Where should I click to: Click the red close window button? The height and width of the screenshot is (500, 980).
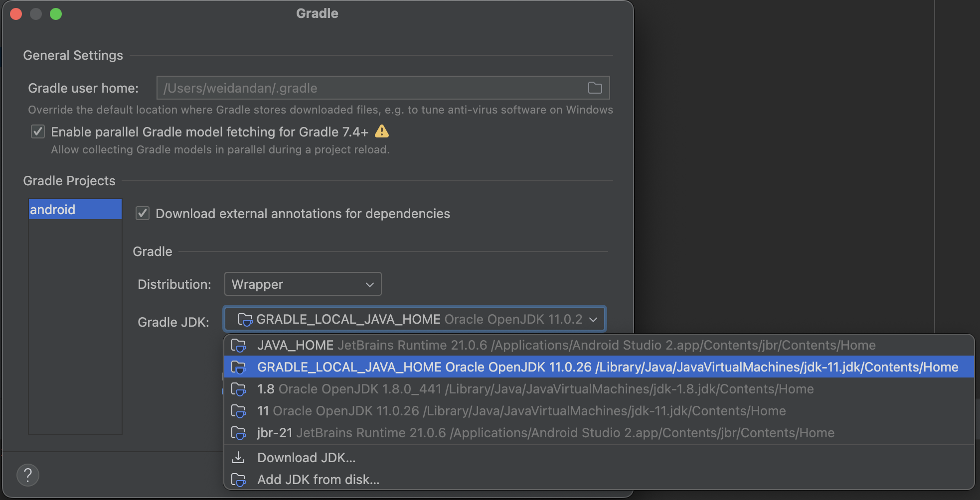[x=16, y=14]
